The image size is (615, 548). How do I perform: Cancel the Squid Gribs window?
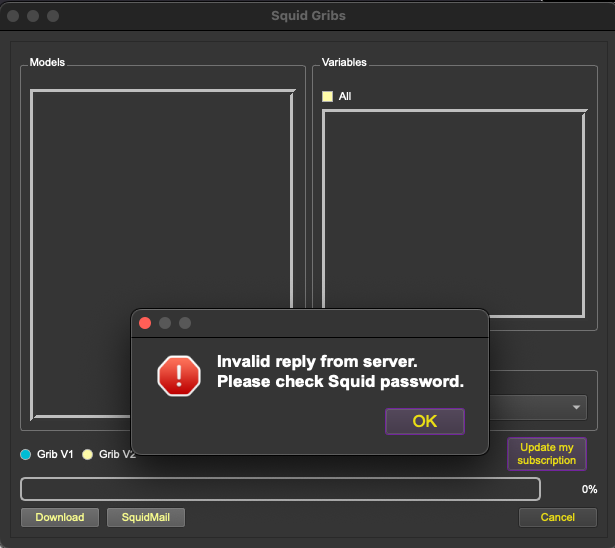pyautogui.click(x=558, y=517)
